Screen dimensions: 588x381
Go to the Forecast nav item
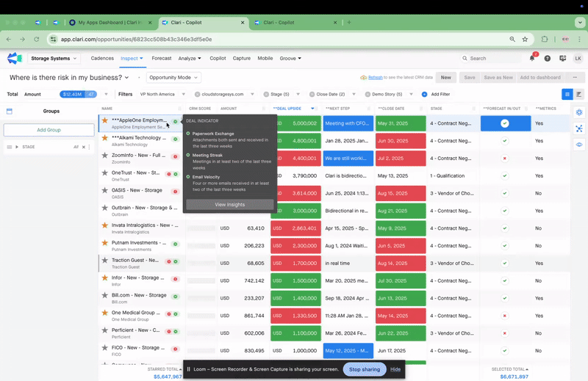coord(162,59)
